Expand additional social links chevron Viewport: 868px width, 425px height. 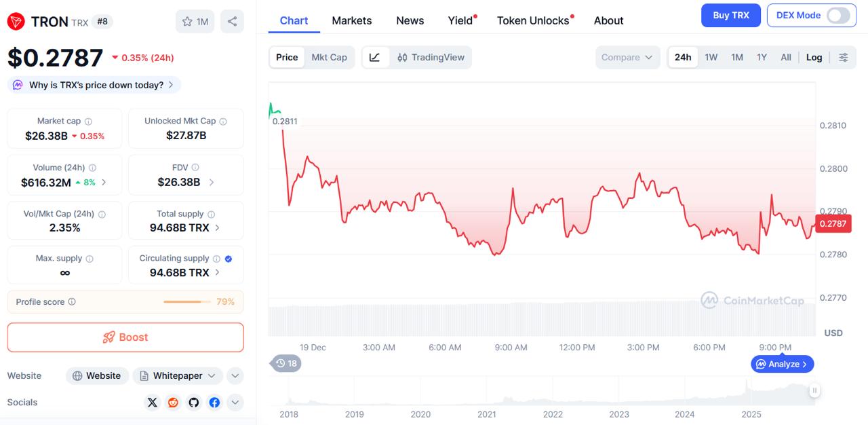coord(235,402)
